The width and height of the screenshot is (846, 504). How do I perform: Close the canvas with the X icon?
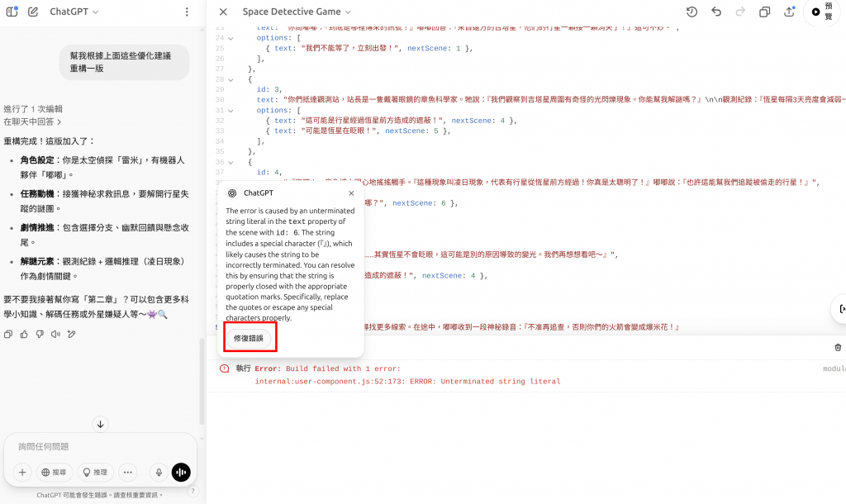click(223, 12)
